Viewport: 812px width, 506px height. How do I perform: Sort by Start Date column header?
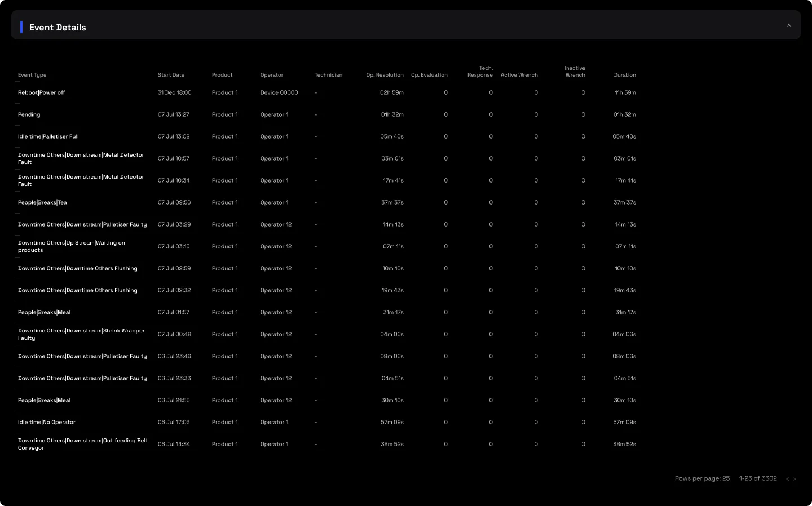click(171, 75)
